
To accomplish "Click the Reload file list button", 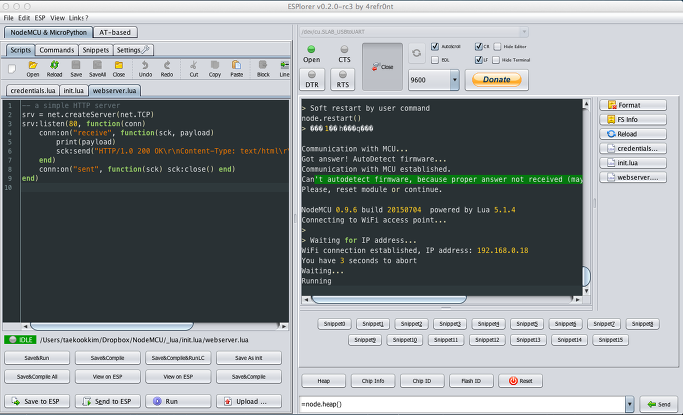I will click(633, 134).
